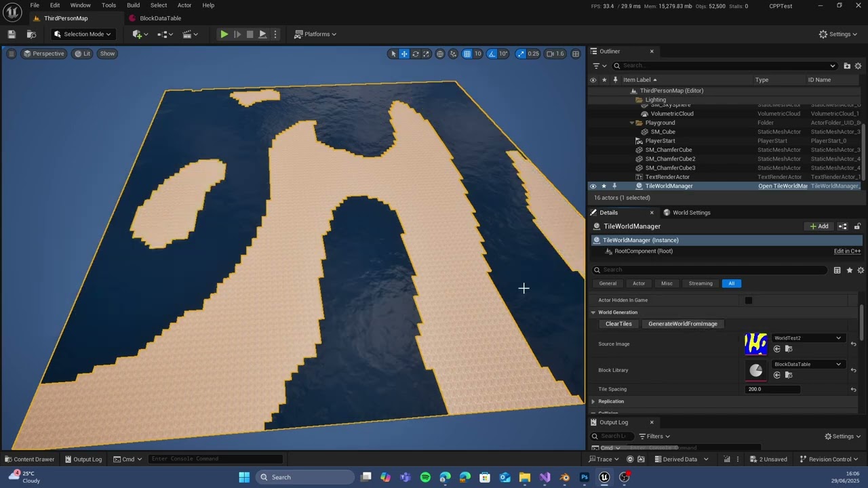Toggle the Details panel lock icon
This screenshot has width=868, height=488.
click(857, 226)
